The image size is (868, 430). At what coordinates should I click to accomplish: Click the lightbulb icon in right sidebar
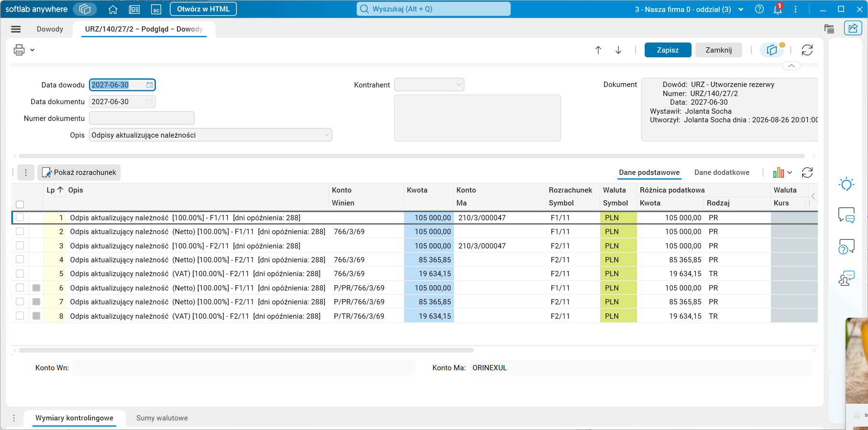pos(846,184)
